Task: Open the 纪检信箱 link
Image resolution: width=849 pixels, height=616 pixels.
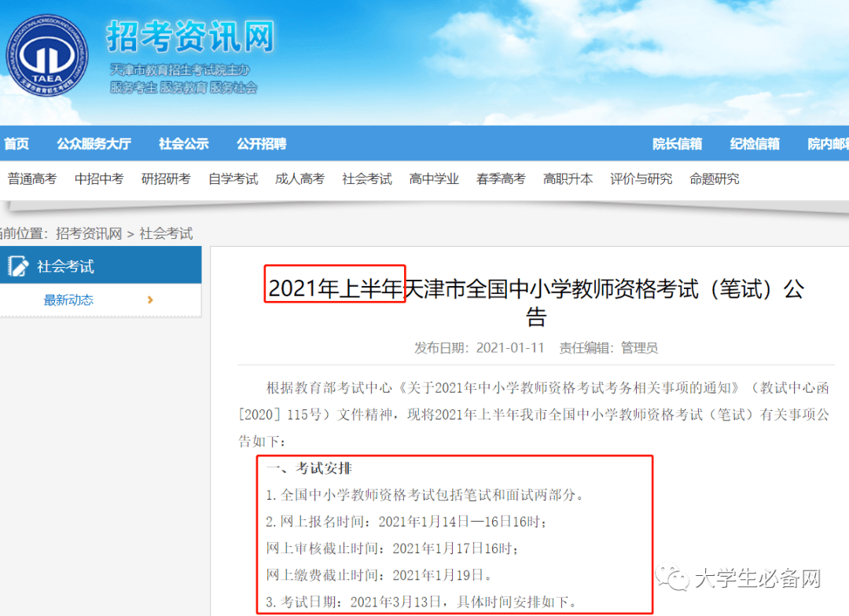Action: [x=755, y=144]
